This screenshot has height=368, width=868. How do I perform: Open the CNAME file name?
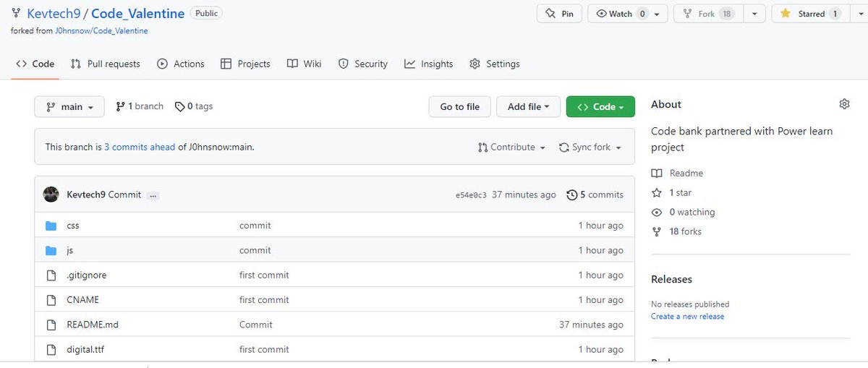(82, 299)
